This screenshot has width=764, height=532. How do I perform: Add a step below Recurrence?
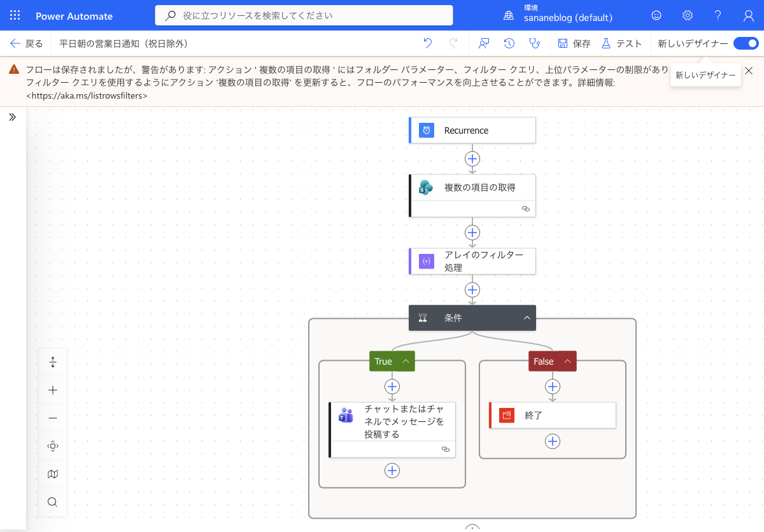[x=472, y=158]
